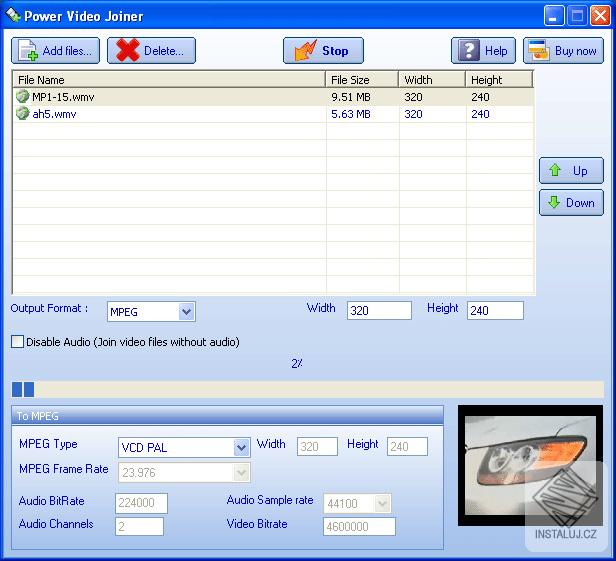616x561 pixels.
Task: Sort by File Name column header
Action: click(169, 80)
